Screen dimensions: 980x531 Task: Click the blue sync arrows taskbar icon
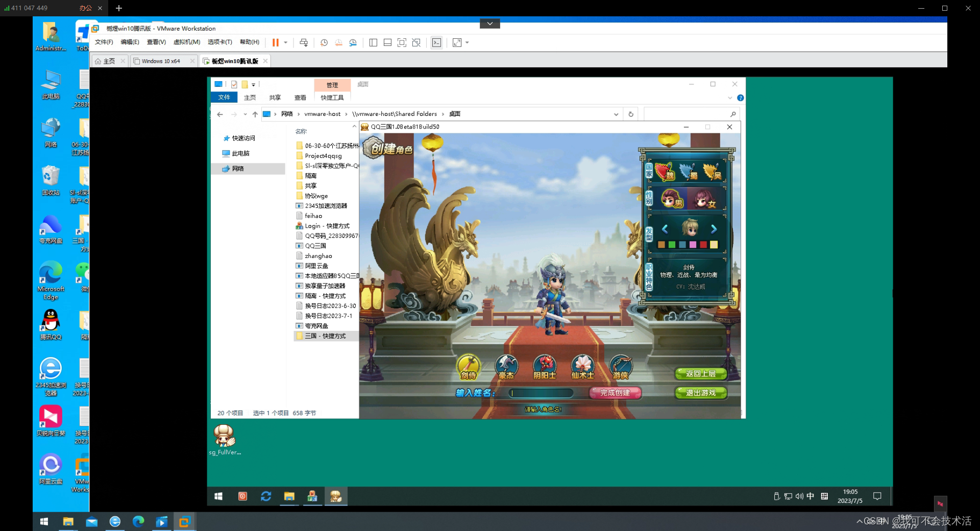click(266, 496)
